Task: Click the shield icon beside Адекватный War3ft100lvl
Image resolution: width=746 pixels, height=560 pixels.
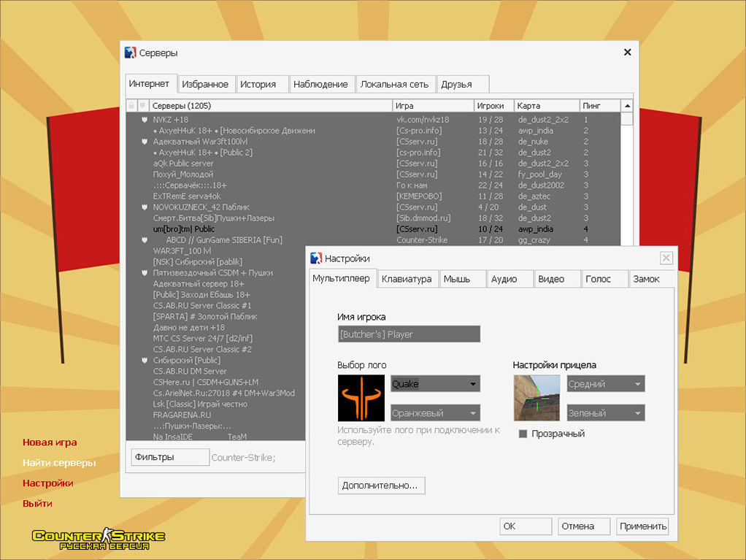Action: click(144, 142)
